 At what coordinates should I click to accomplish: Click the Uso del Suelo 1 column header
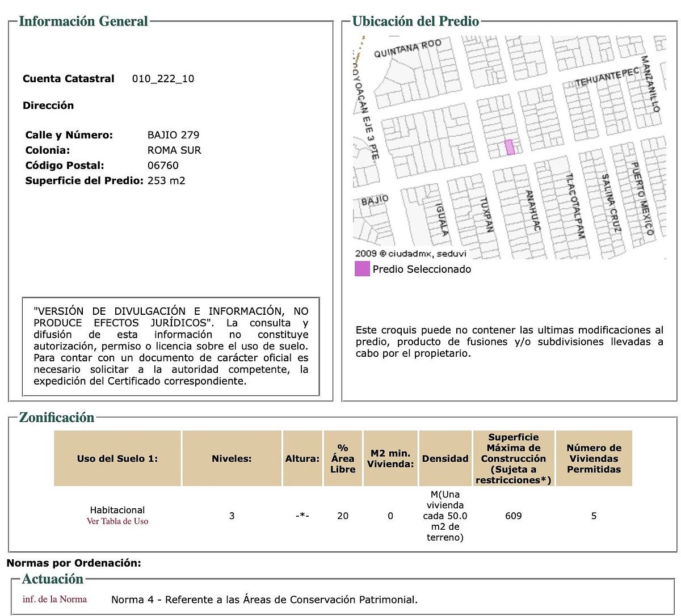coord(117,458)
